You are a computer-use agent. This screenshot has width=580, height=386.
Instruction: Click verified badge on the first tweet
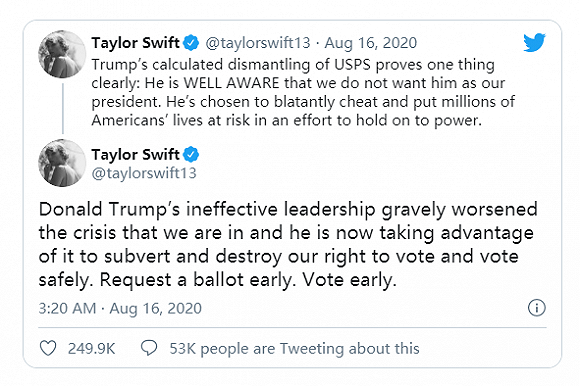(191, 43)
